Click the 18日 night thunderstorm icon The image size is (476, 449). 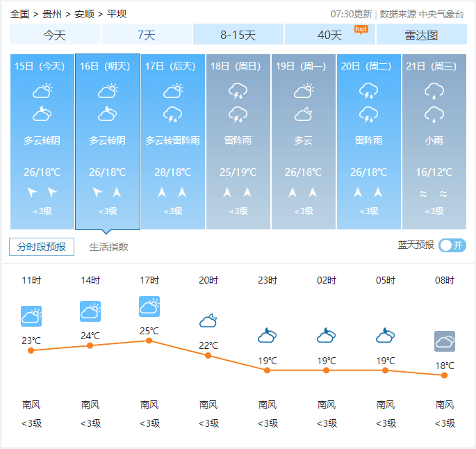pyautogui.click(x=238, y=115)
